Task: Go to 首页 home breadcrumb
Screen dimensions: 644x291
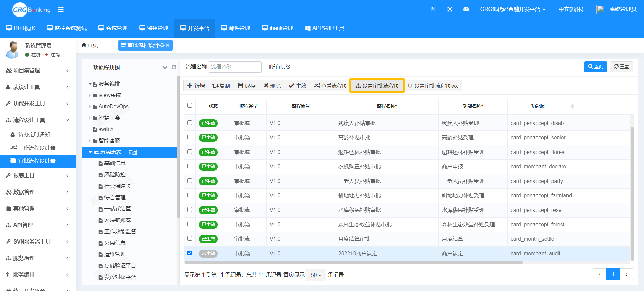Action: (90, 45)
